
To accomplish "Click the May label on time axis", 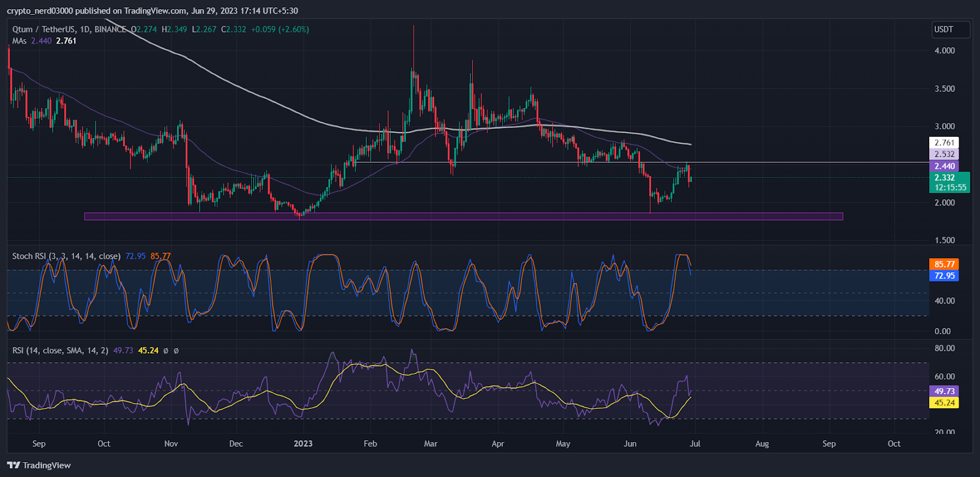I will tap(563, 444).
